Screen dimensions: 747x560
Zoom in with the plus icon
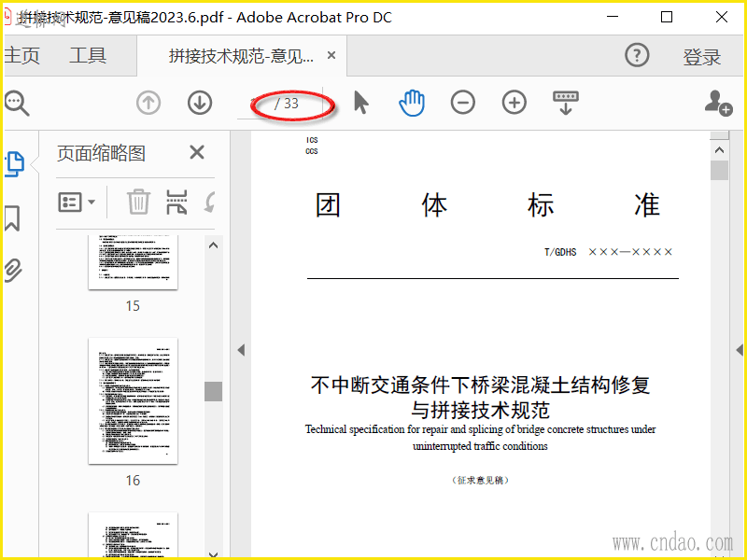click(514, 103)
